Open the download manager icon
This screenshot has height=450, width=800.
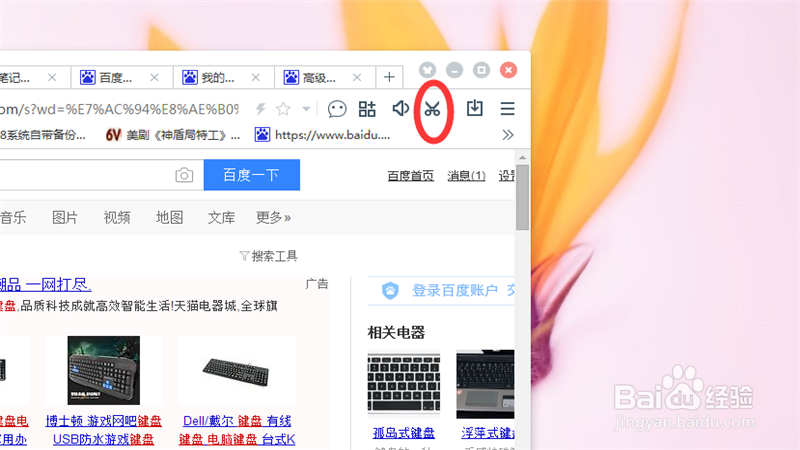click(474, 108)
